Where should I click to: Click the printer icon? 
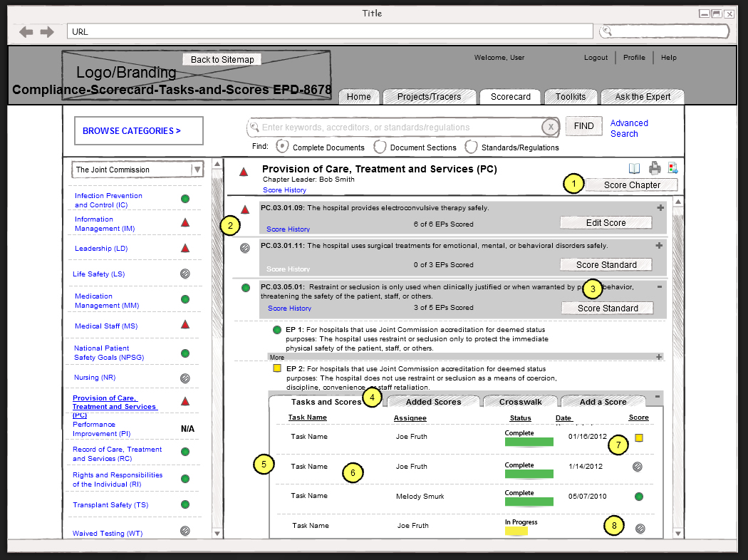(655, 168)
